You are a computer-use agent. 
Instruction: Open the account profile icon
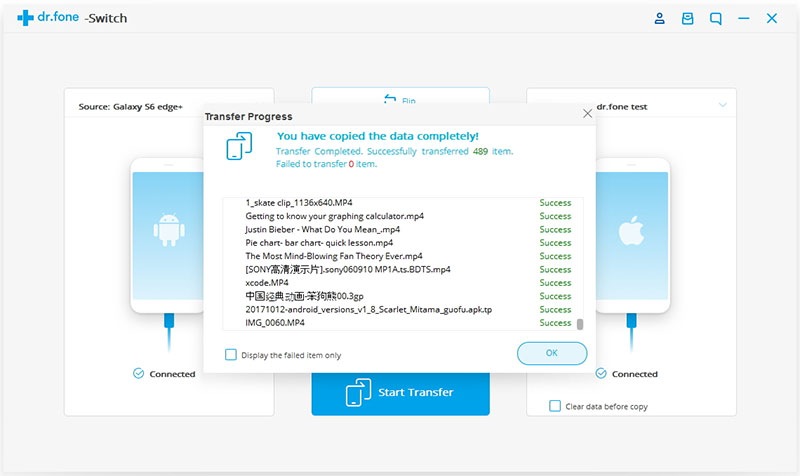click(x=659, y=19)
